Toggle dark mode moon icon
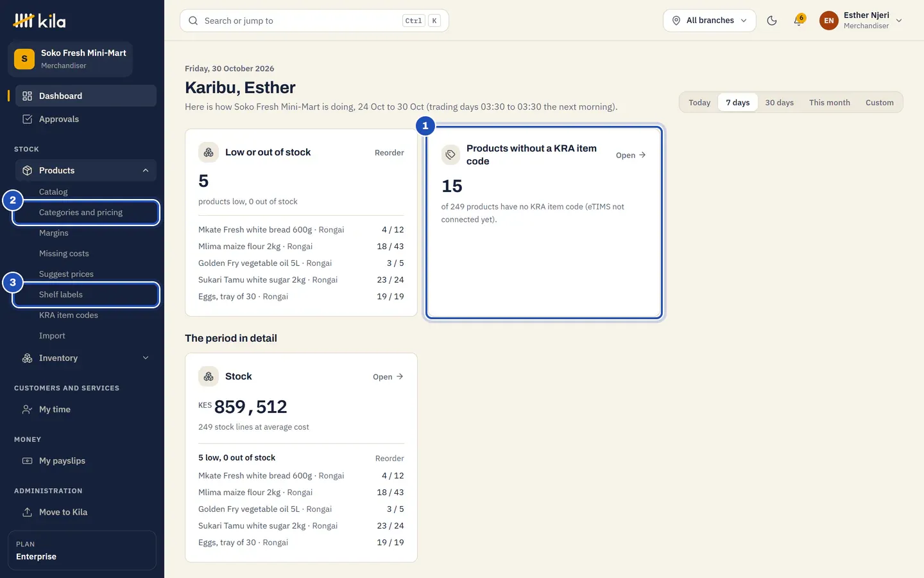The width and height of the screenshot is (924, 578). [772, 21]
